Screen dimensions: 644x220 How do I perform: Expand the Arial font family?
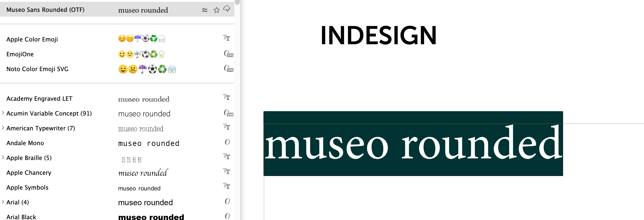[x=3, y=202]
